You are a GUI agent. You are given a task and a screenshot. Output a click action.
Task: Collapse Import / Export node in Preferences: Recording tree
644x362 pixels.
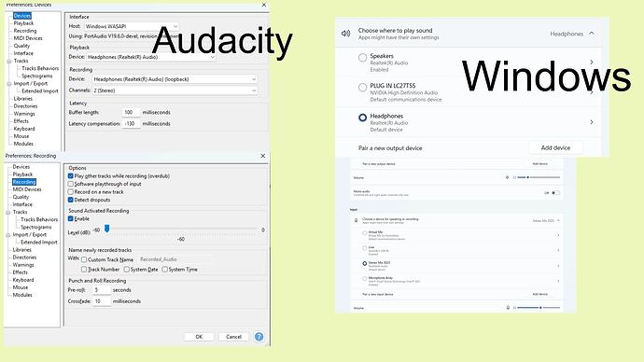click(8, 235)
